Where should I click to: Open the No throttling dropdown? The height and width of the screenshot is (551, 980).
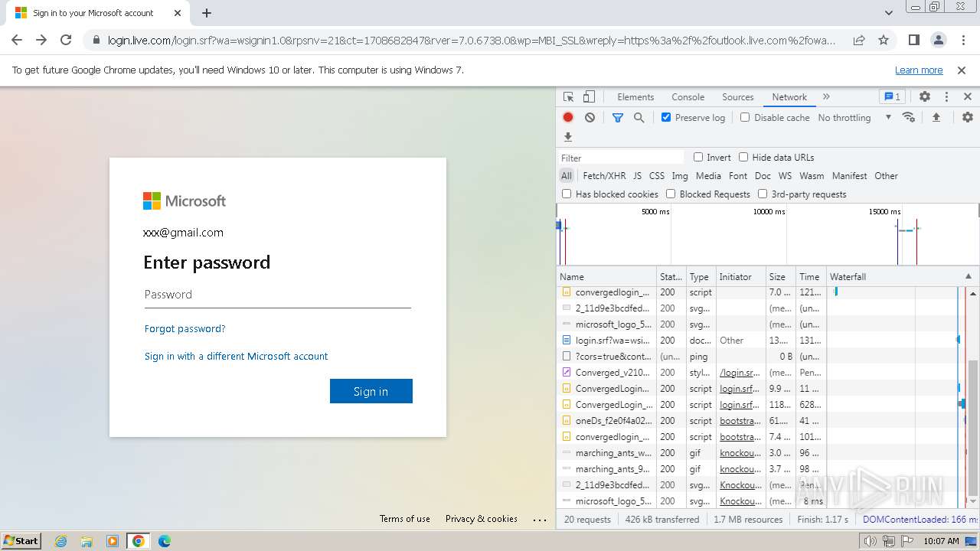pos(854,117)
